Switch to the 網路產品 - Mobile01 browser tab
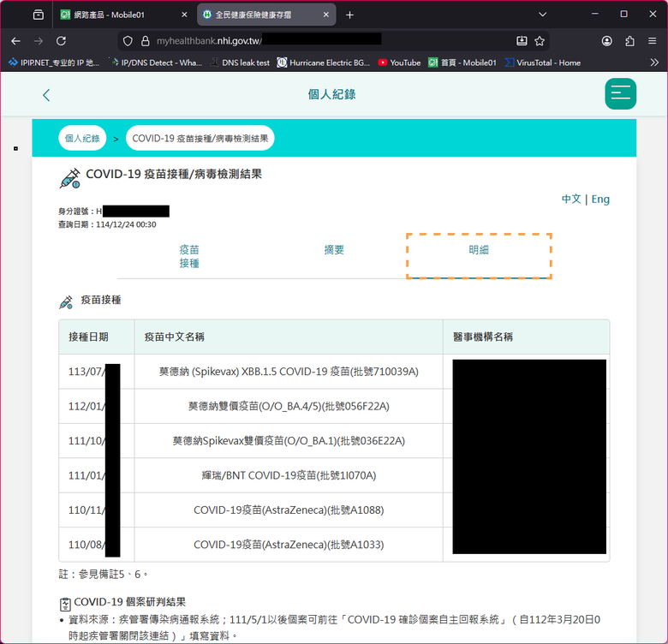Screen dimensions: 668x644 tap(124, 15)
